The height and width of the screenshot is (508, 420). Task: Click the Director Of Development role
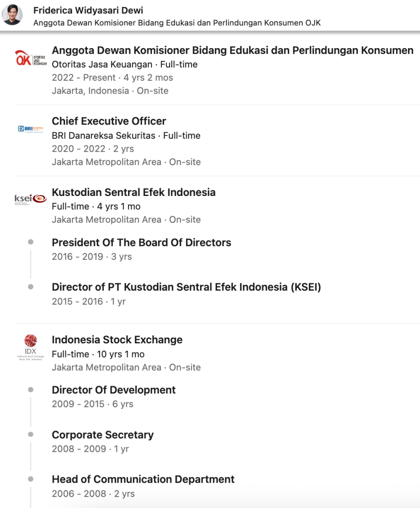tap(114, 390)
